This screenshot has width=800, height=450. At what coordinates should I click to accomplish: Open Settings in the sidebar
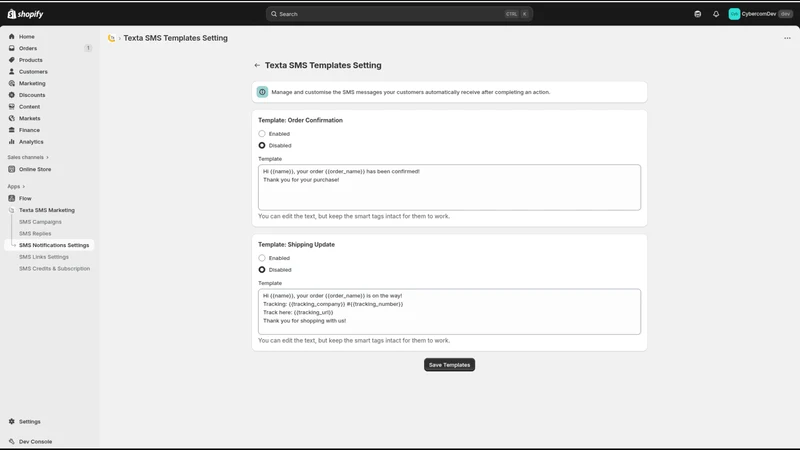(30, 422)
